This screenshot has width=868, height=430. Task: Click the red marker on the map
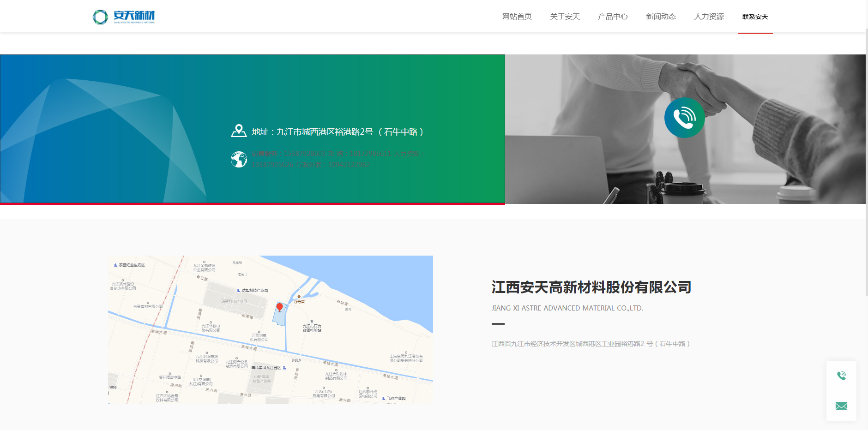(279, 307)
